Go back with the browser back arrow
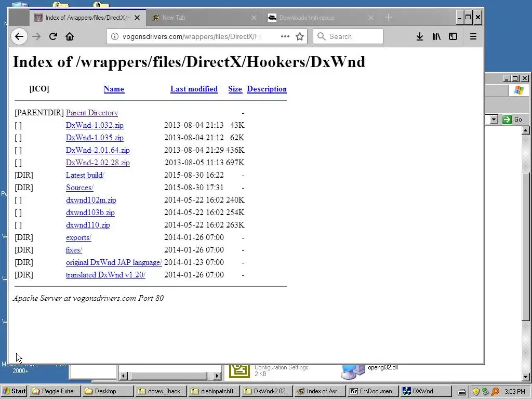Viewport: 532px width, 399px height. pyautogui.click(x=19, y=36)
